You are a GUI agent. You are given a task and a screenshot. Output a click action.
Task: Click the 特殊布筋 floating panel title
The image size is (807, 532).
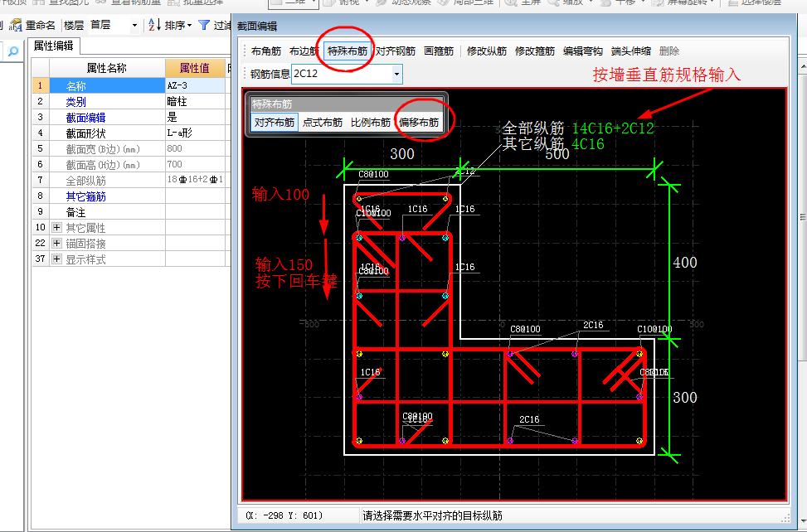click(x=347, y=104)
